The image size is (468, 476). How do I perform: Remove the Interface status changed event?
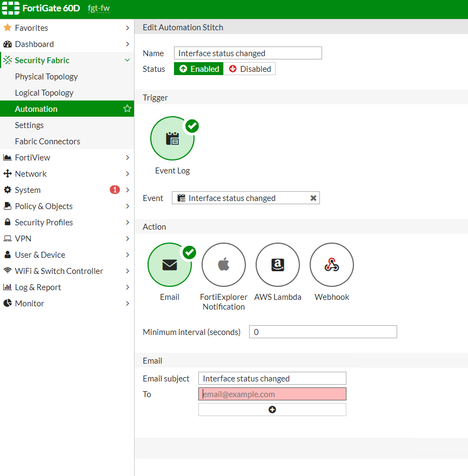[x=313, y=198]
